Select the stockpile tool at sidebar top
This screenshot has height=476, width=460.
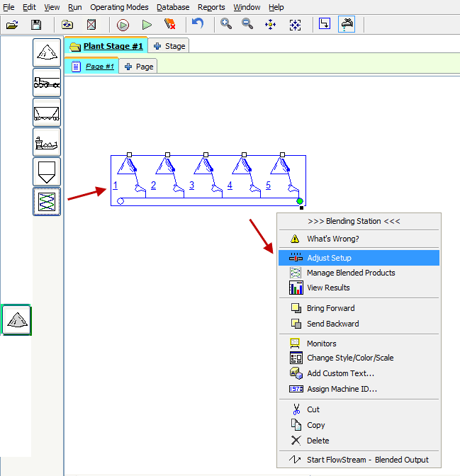pos(47,53)
